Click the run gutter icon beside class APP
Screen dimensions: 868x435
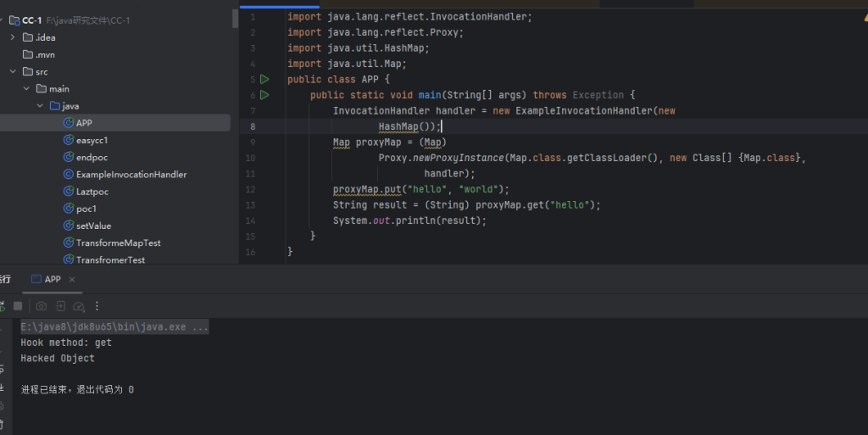(264, 80)
